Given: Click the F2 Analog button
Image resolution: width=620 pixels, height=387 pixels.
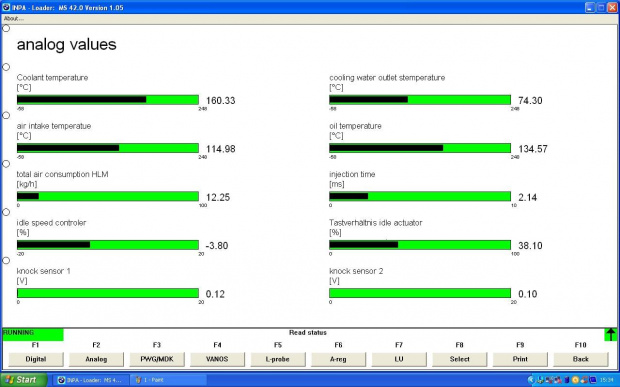Looking at the screenshot, I should click(x=96, y=359).
